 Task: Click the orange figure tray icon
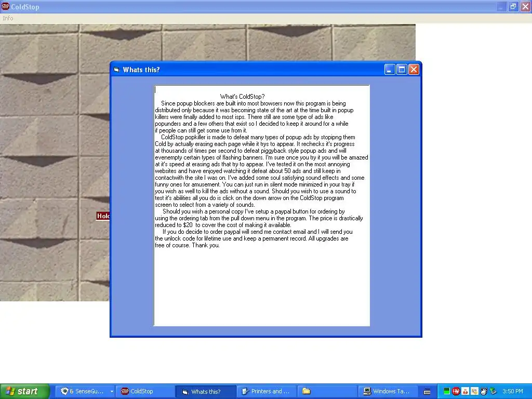(x=465, y=392)
